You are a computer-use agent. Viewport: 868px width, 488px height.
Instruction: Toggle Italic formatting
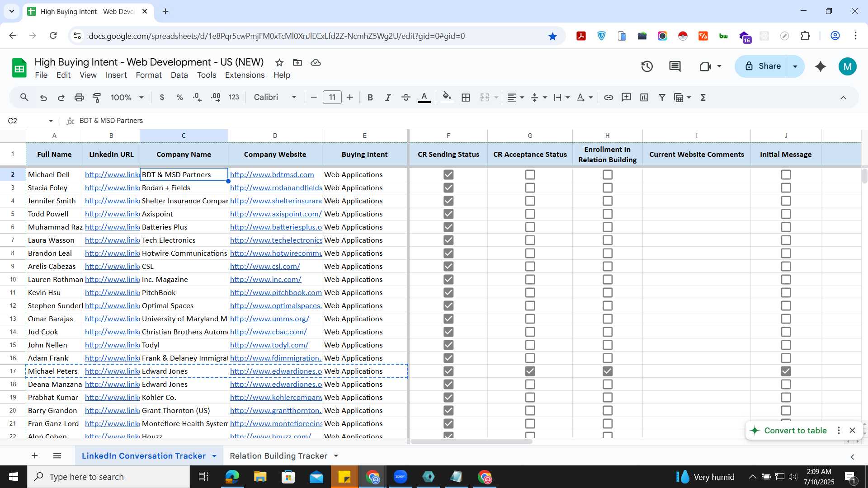[x=388, y=98]
